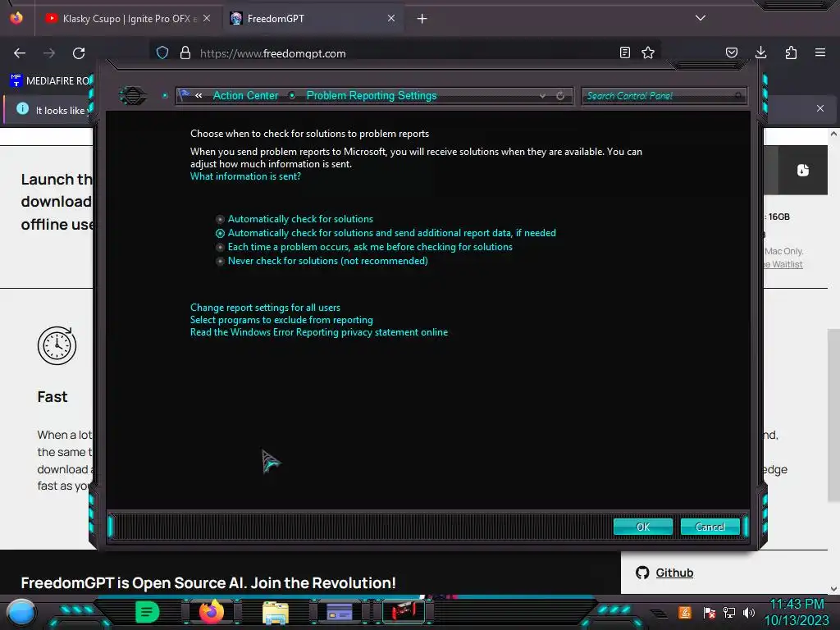840x630 pixels.
Task: Switch to Firefox from the taskbar
Action: [x=212, y=612]
